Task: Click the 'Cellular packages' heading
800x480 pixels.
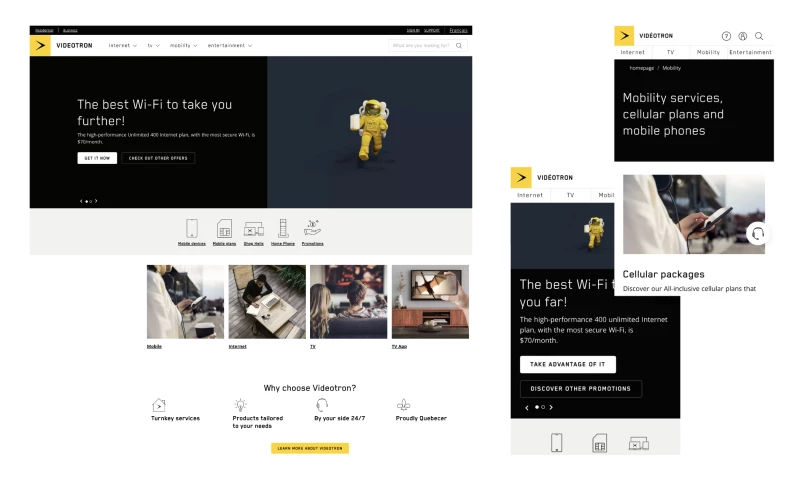Action: (x=663, y=274)
